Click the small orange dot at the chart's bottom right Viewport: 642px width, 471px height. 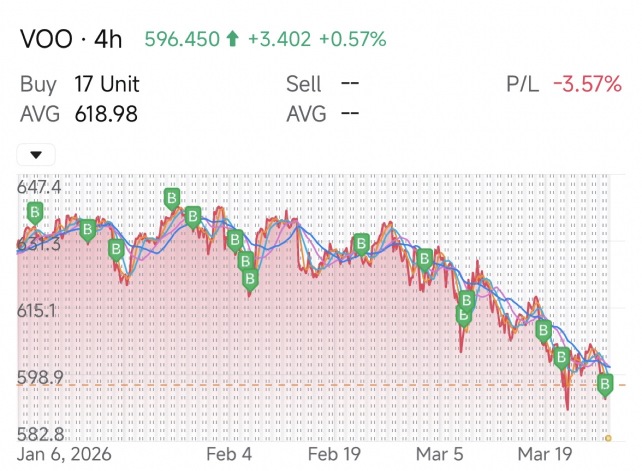click(608, 438)
